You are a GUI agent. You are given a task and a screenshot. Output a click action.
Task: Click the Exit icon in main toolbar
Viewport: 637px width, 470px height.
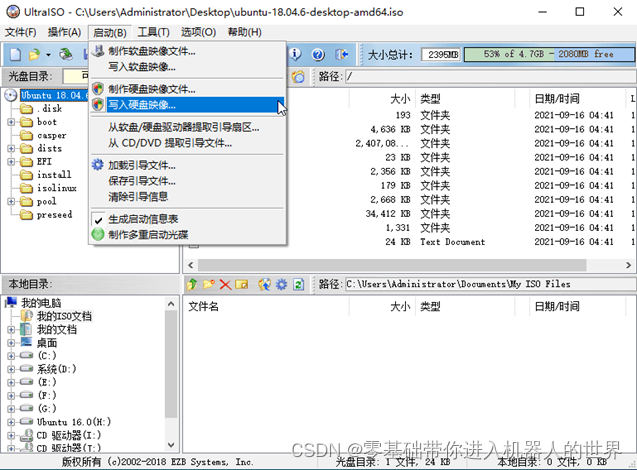tap(342, 55)
